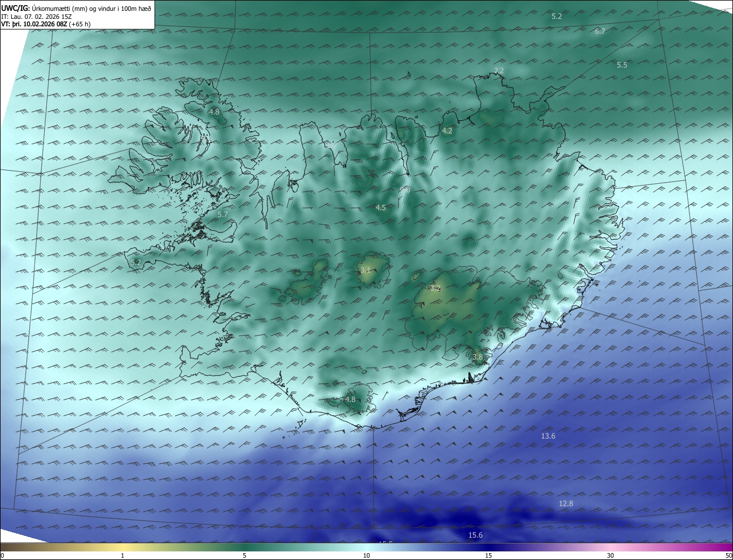This screenshot has width=733, height=560.
Task: Click the 3.8 value label
Action: point(478,357)
